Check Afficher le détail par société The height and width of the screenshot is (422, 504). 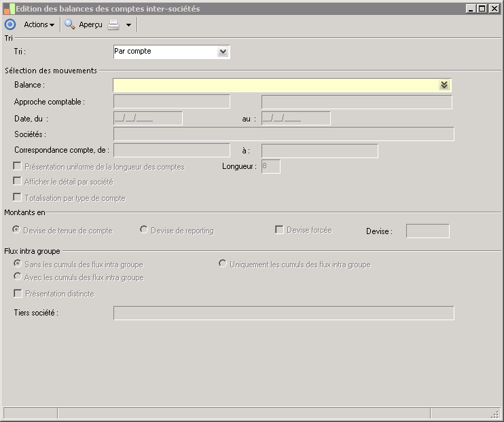17,181
